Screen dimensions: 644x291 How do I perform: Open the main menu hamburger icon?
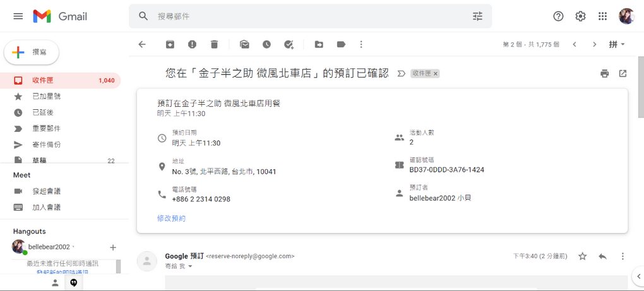[x=18, y=16]
